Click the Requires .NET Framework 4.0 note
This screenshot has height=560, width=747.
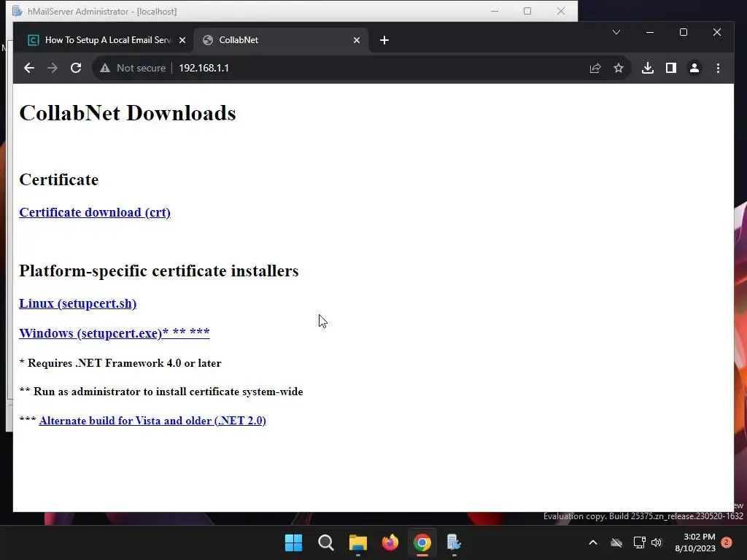(120, 363)
